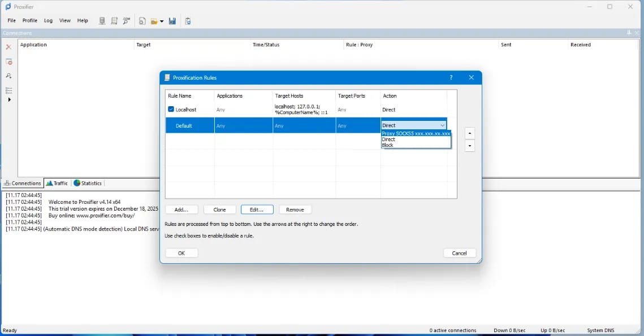Click the last toolbar icon after Save
Screen dimensions: 644x336
point(188,21)
